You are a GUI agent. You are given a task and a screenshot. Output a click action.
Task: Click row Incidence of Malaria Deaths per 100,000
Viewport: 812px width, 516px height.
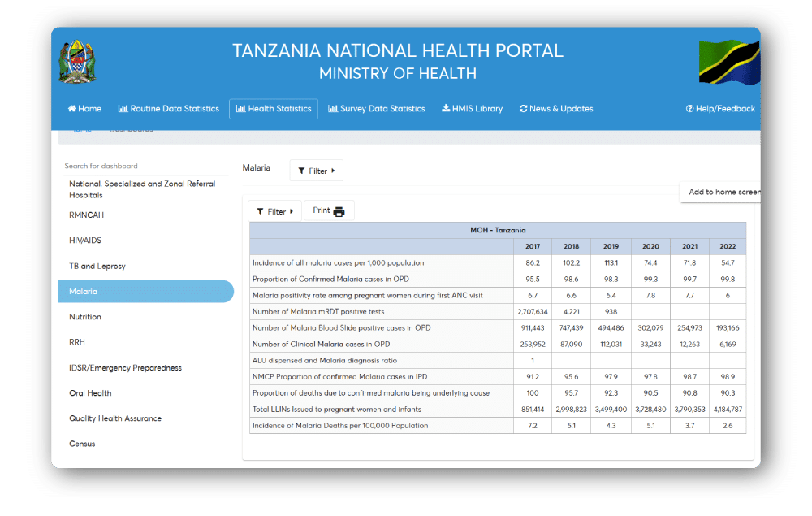[x=498, y=425]
